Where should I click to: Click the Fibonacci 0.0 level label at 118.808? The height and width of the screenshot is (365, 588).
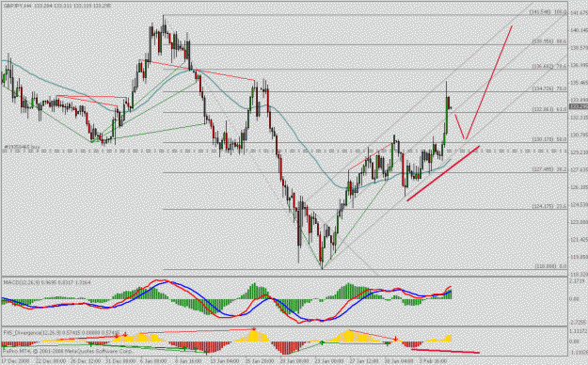point(550,266)
